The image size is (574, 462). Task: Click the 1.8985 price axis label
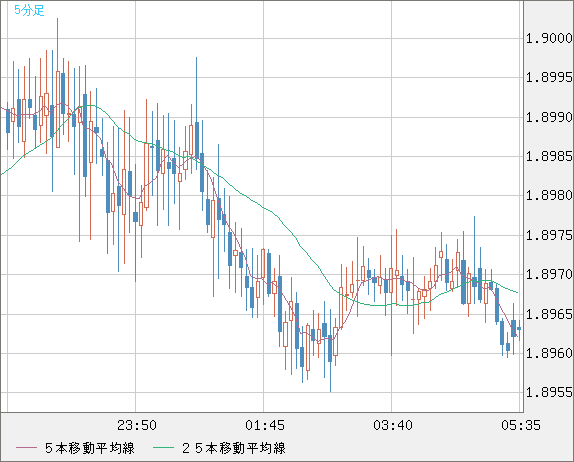point(549,157)
